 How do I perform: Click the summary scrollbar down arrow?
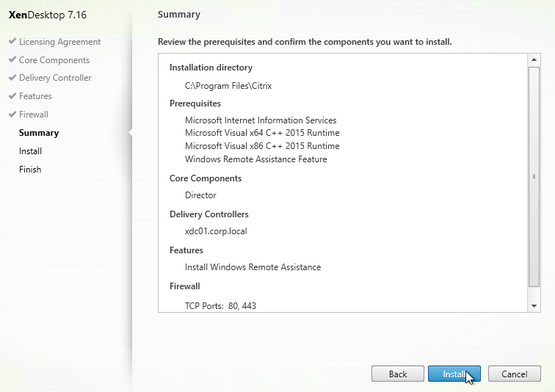534,306
